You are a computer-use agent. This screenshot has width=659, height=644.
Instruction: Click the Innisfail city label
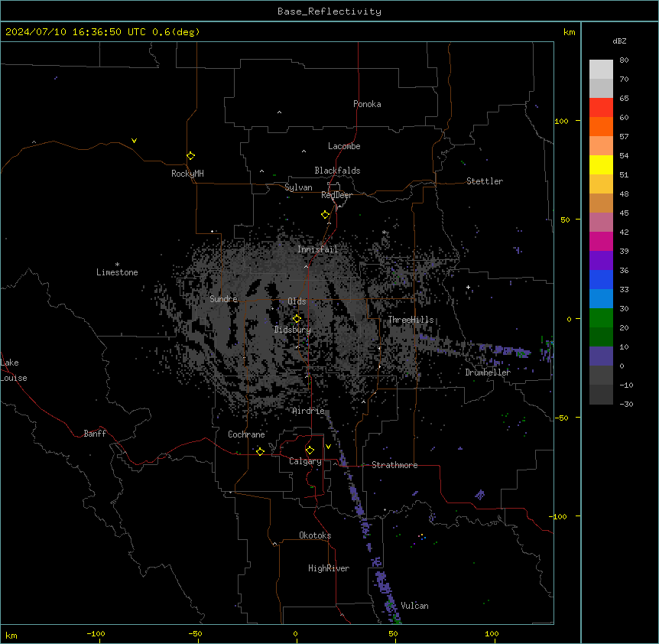(317, 249)
